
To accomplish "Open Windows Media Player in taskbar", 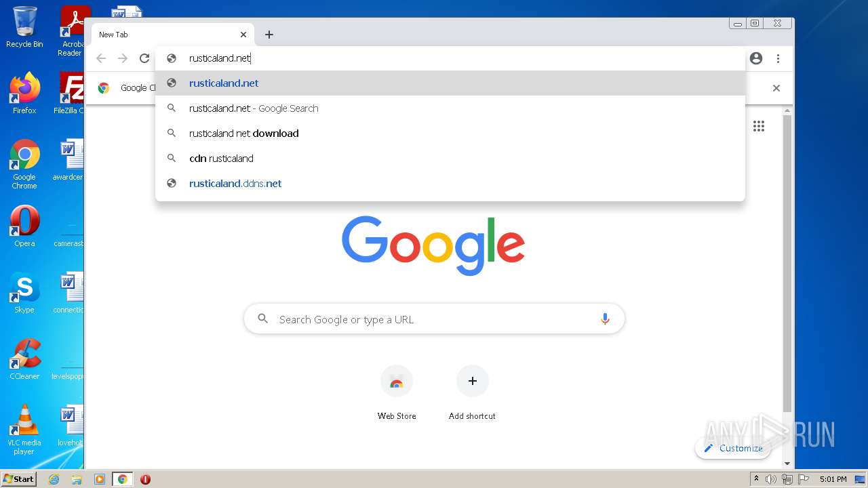I will coord(100,479).
